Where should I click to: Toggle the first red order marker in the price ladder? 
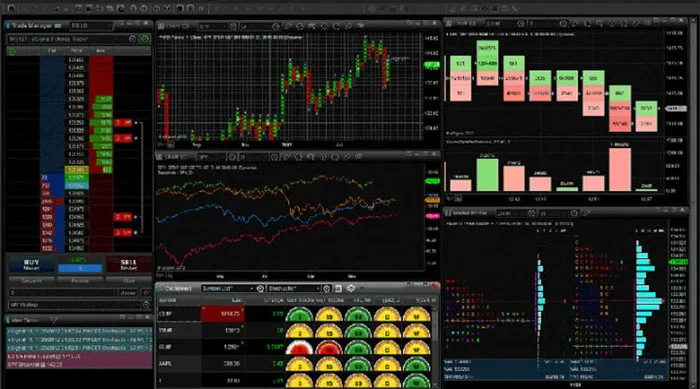[x=123, y=122]
